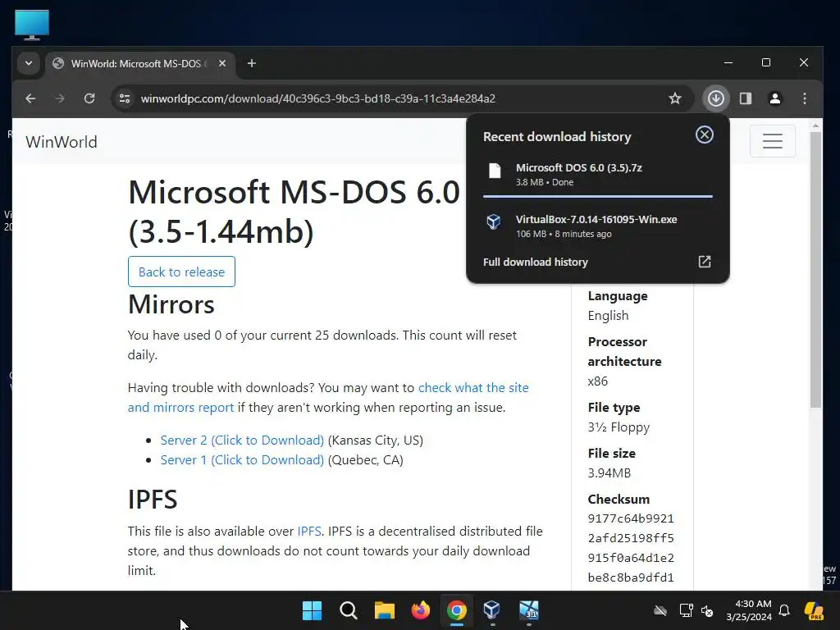Open Windows taskbar Search
The width and height of the screenshot is (840, 630).
(348, 610)
